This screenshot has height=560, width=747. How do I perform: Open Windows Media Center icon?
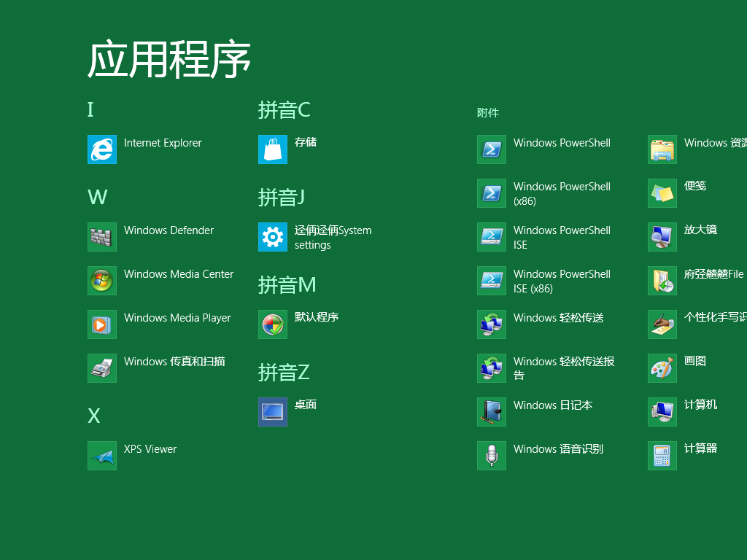(102, 281)
